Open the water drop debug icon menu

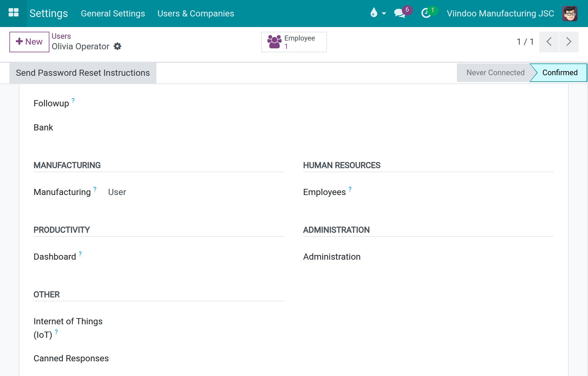point(374,13)
